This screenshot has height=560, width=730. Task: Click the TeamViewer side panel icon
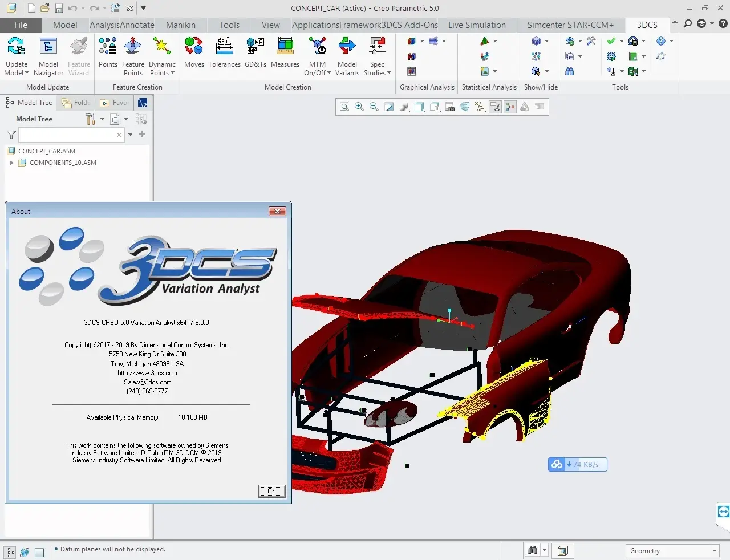pos(723,512)
